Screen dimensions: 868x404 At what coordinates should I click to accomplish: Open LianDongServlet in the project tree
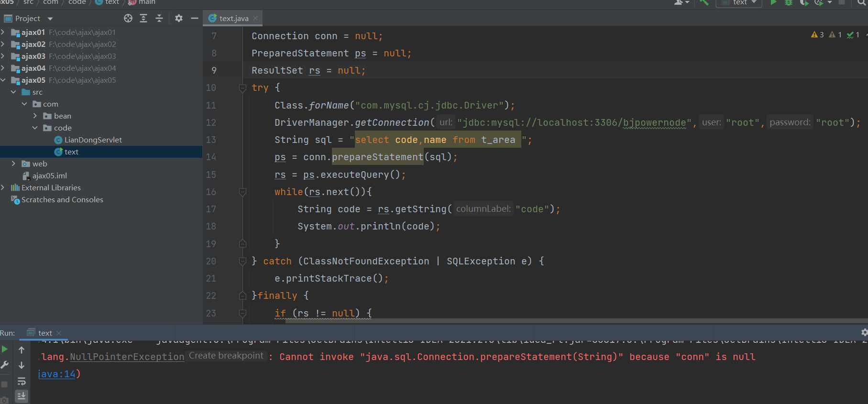[x=93, y=140]
